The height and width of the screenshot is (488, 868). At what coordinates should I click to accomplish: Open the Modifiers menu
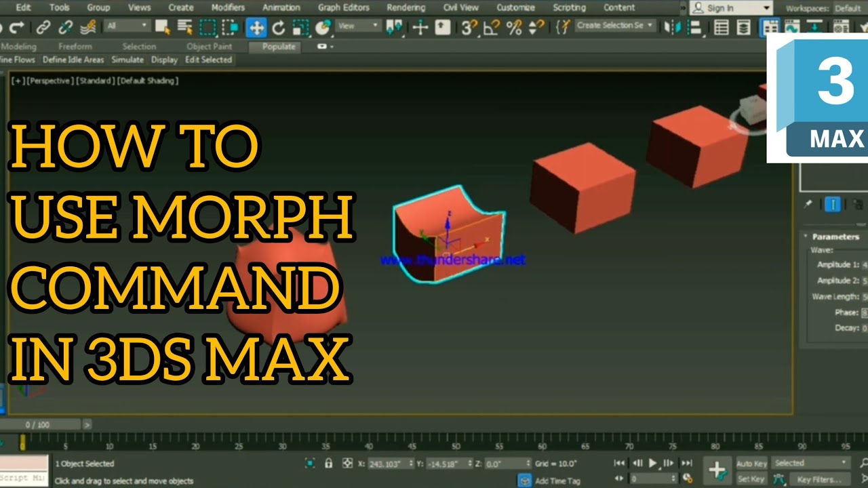[228, 7]
